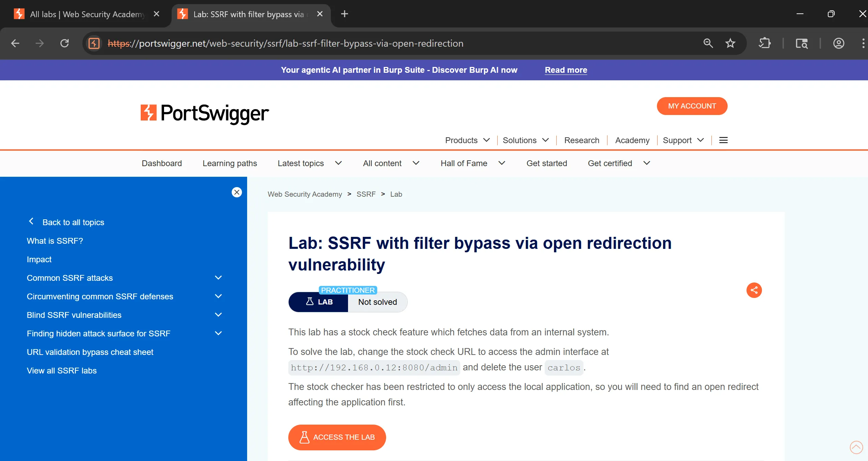Viewport: 868px width, 461px height.
Task: Expand Blind SSRF vulnerabilities section
Action: [218, 315]
